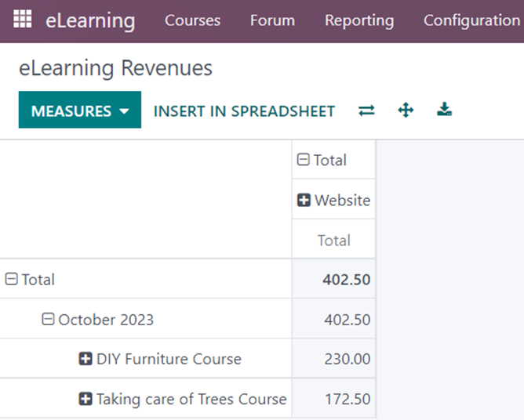Click the expand all icon
This screenshot has width=524, height=420.
coord(406,110)
